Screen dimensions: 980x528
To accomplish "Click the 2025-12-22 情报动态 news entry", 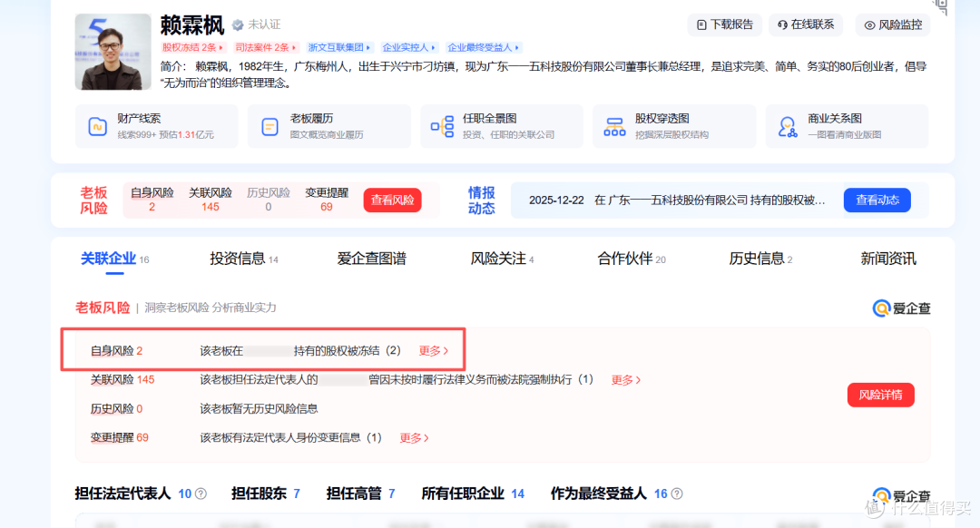I will 677,200.
